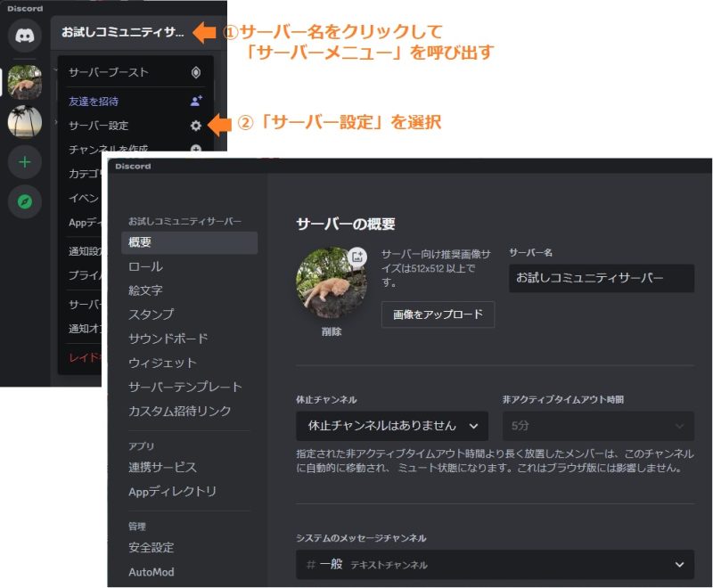Open the スタンプ settings page
This screenshot has width=713, height=588.
click(x=190, y=314)
